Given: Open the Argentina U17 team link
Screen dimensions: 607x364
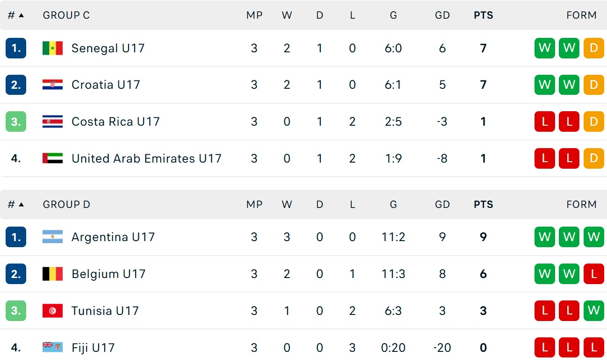Looking at the screenshot, I should pyautogui.click(x=113, y=237).
